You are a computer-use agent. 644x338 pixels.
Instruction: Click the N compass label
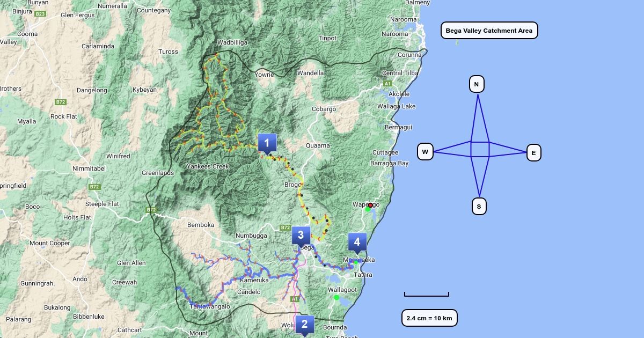pyautogui.click(x=477, y=84)
